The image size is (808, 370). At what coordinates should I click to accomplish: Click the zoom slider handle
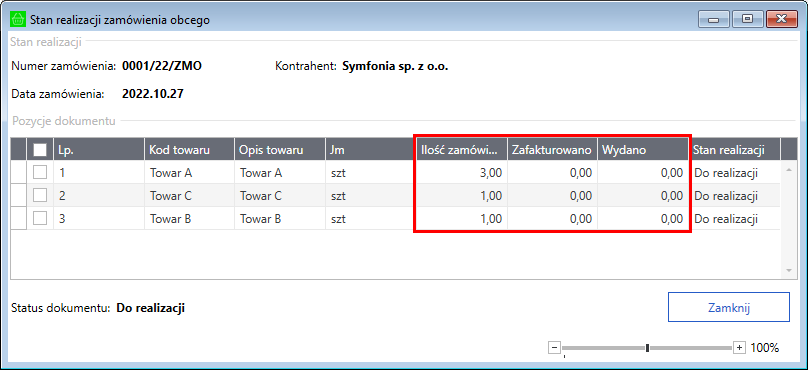tap(647, 348)
